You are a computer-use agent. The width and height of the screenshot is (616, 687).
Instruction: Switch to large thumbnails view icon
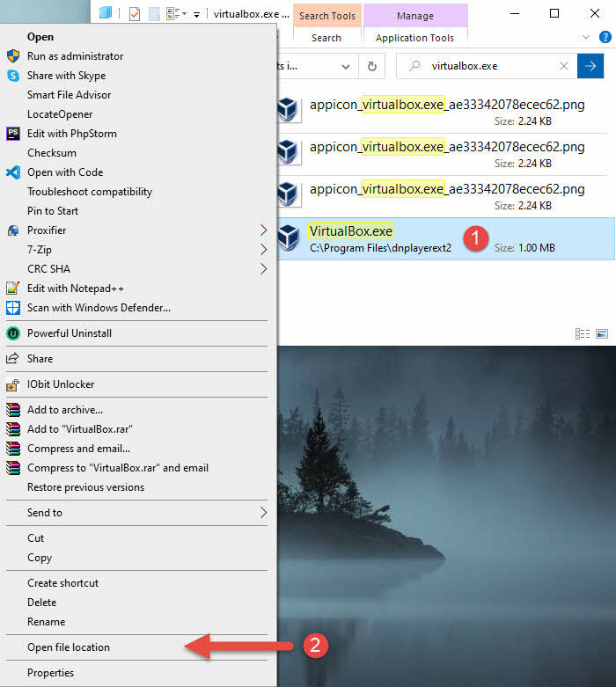tap(602, 334)
